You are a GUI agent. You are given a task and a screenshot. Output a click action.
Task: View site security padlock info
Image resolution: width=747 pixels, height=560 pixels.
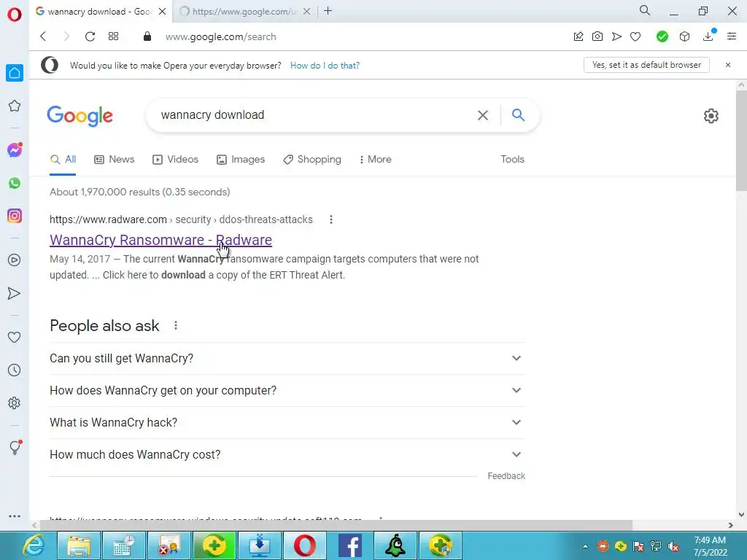coord(147,36)
